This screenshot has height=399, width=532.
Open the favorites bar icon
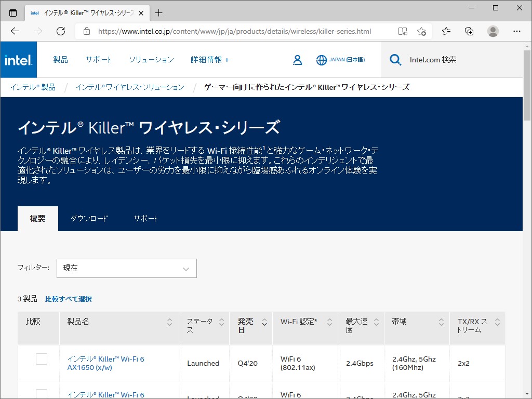(446, 31)
